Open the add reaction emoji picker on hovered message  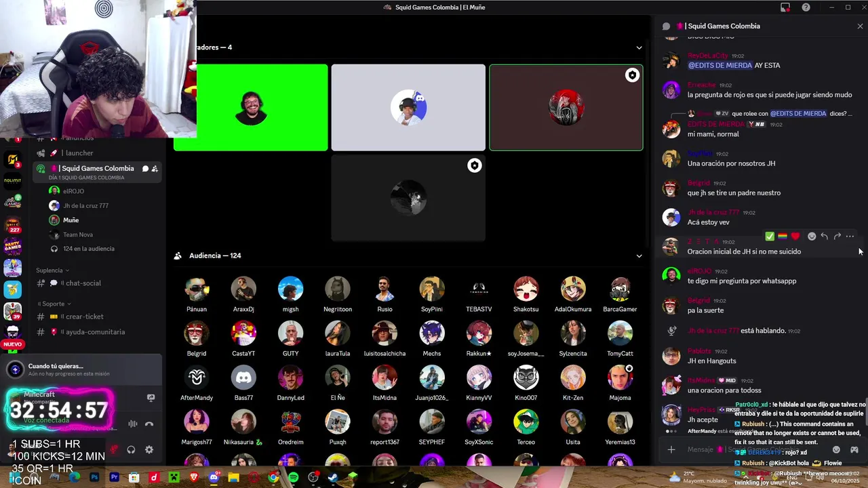(812, 237)
